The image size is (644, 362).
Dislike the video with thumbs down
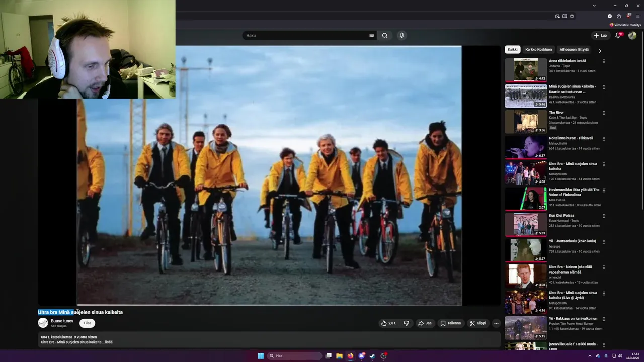pyautogui.click(x=406, y=323)
